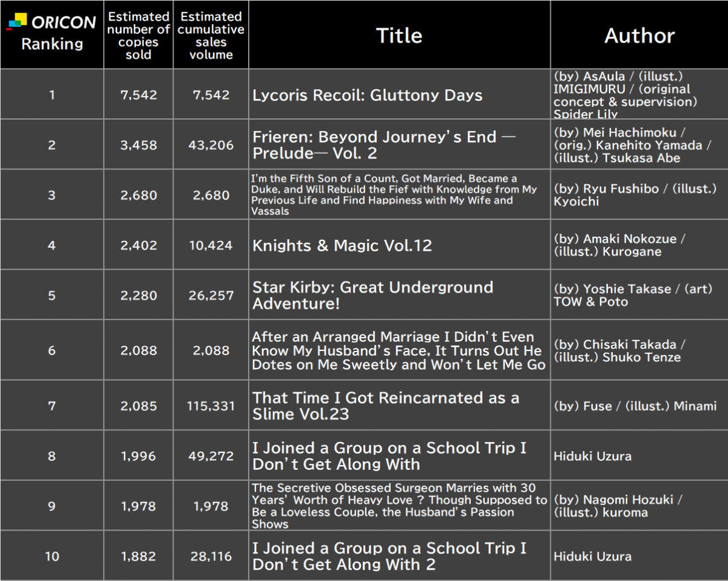
Task: Click cumulative sales value 49,272
Action: [x=211, y=456]
